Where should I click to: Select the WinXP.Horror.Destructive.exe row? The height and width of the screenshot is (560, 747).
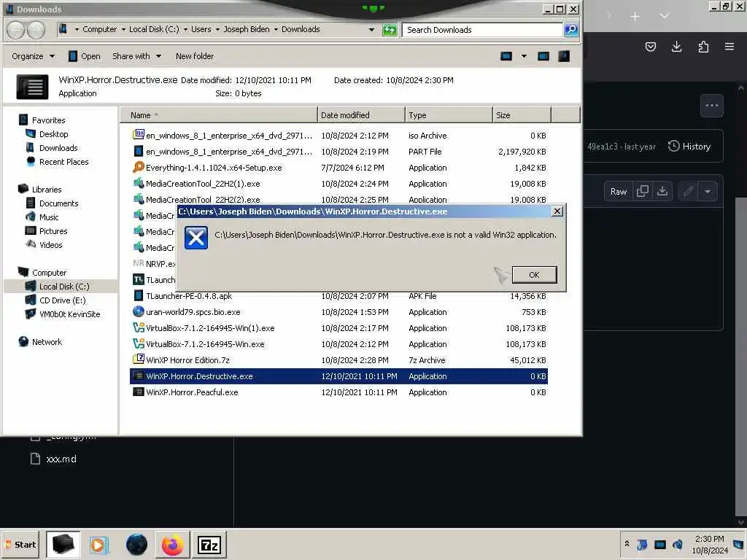point(338,376)
